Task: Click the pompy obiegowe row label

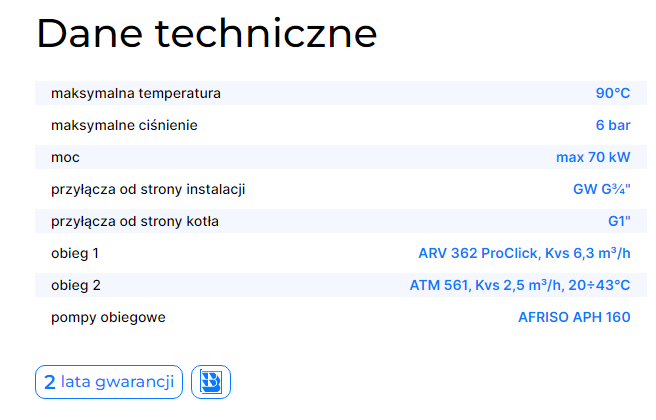Action: [x=108, y=318]
